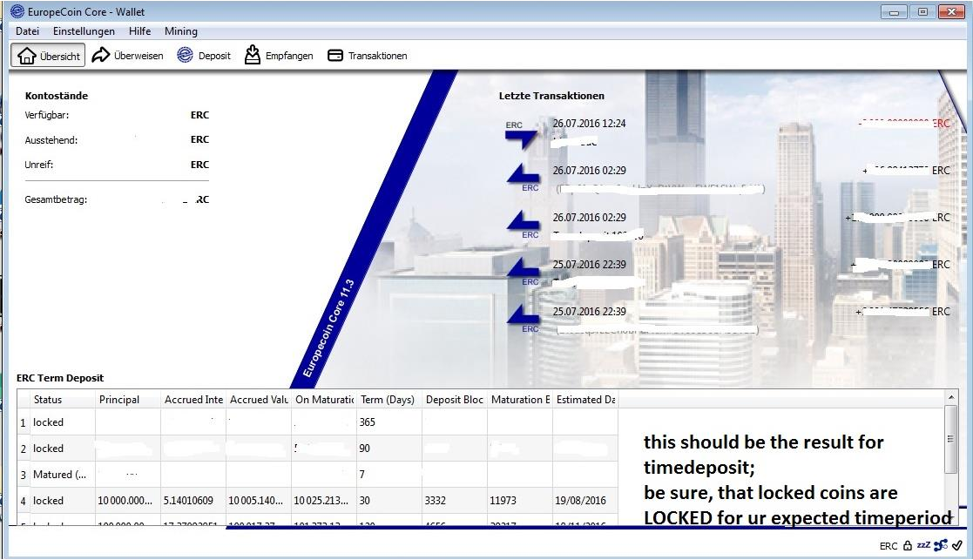Click the accrued interest cell 5.14010609
Image resolution: width=973 pixels, height=560 pixels.
[x=193, y=501]
